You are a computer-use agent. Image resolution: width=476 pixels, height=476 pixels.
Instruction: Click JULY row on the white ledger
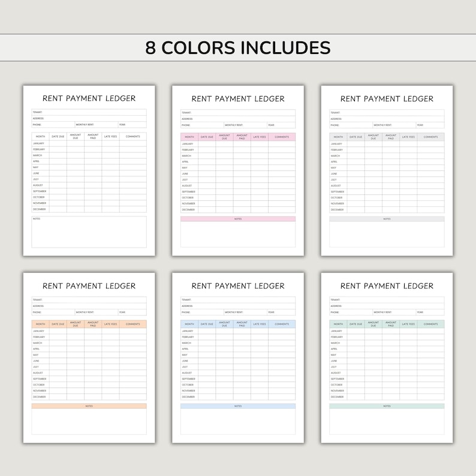pos(89,179)
